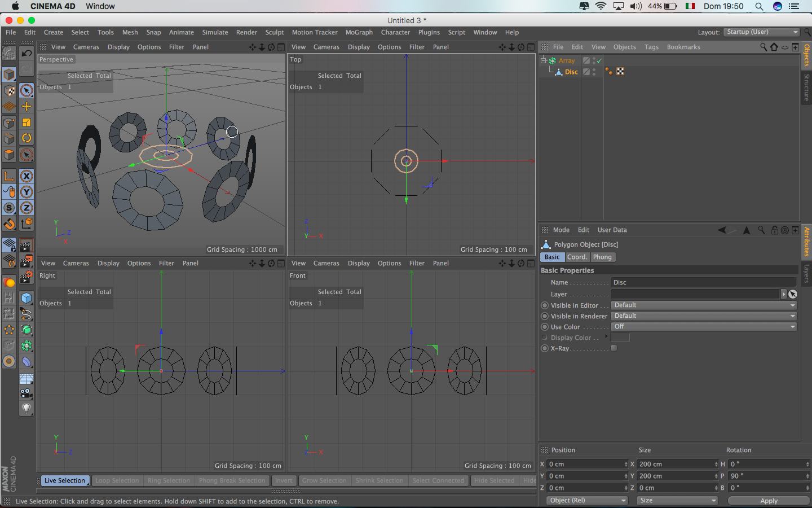
Task: Toggle the Array object green checkmark
Action: point(599,60)
